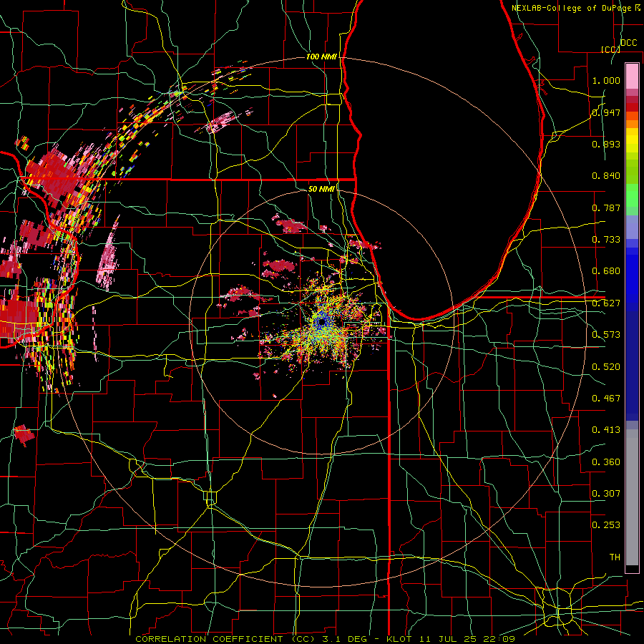Click the TH threshold label
This screenshot has height=644, width=644.
coord(615,557)
